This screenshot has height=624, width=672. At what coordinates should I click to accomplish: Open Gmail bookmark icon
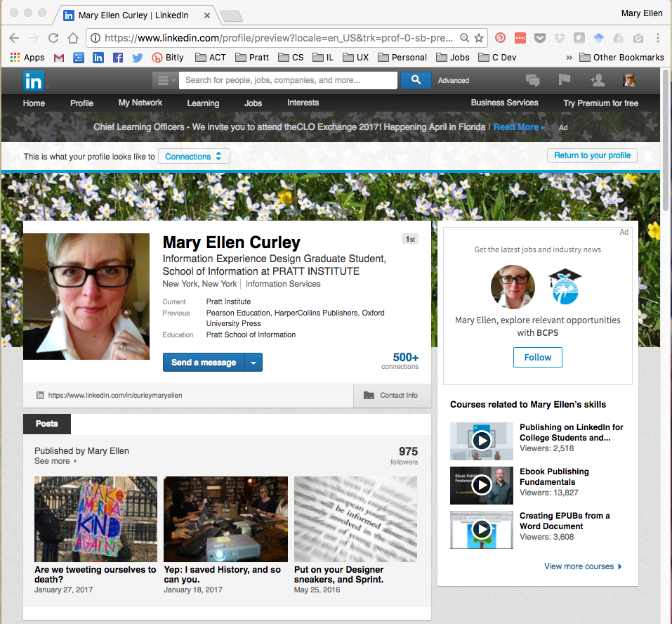[59, 58]
